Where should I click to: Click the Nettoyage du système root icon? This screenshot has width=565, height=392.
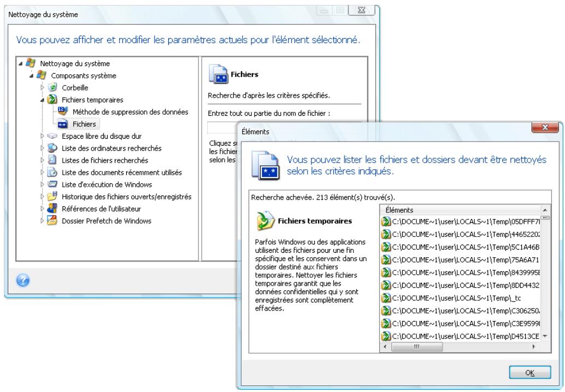pos(31,63)
